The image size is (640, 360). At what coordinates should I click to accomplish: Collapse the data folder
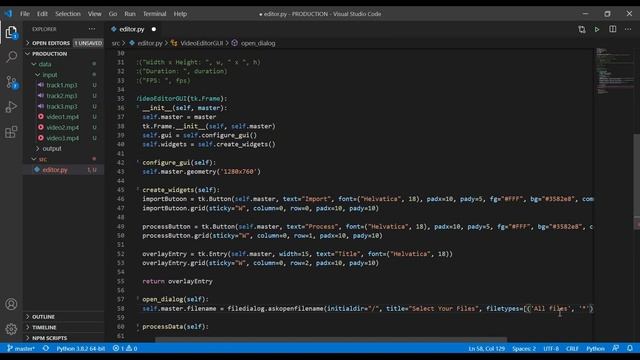(64, 64)
